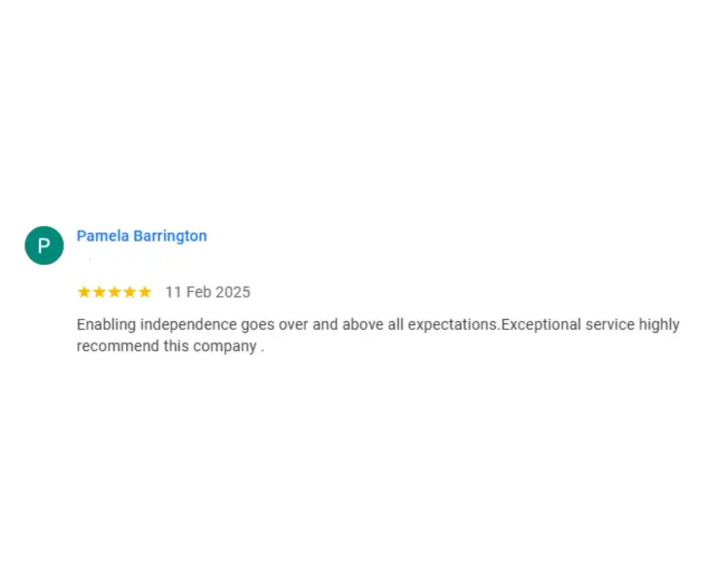Screen dimensions: 728x582
Task: Click the second yellow rating star
Action: 99,292
